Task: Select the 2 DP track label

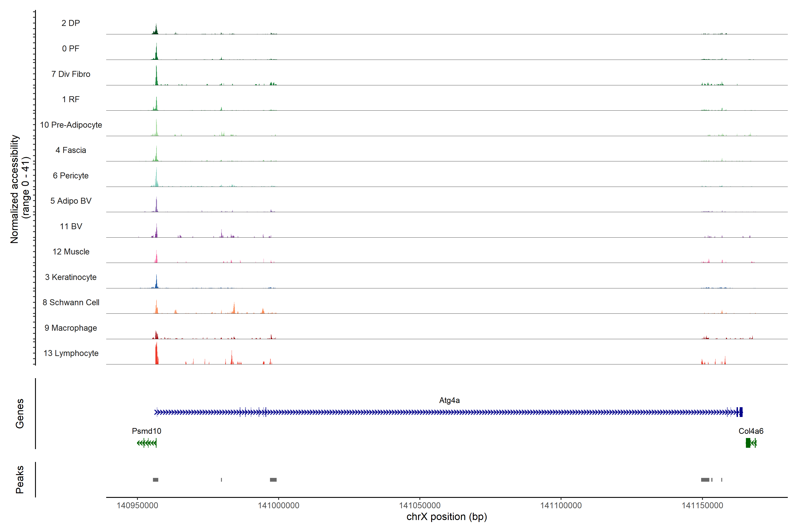Action: click(x=70, y=23)
